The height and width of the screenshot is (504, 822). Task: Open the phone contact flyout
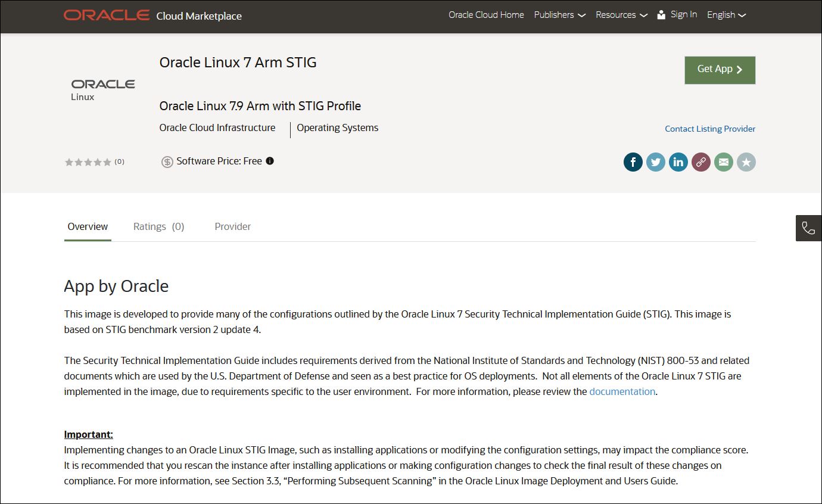(x=809, y=228)
